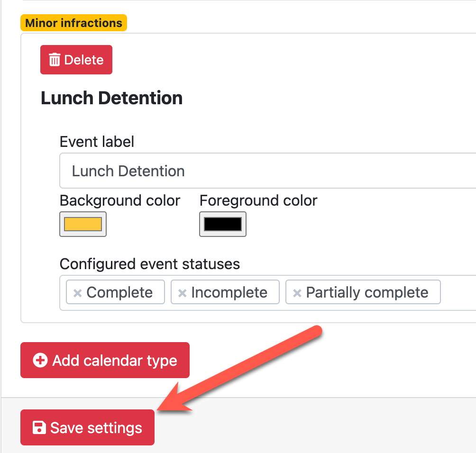Click the Complete status tag text

pyautogui.click(x=119, y=293)
